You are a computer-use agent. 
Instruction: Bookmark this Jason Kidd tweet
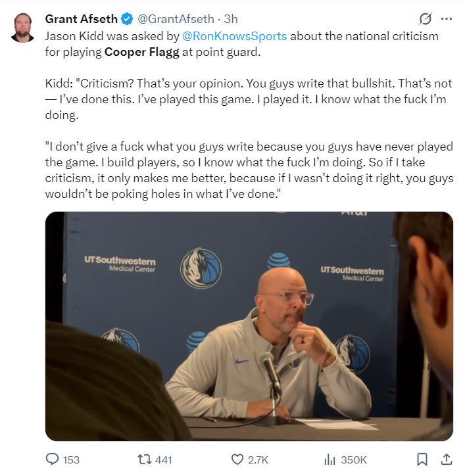pos(422,460)
